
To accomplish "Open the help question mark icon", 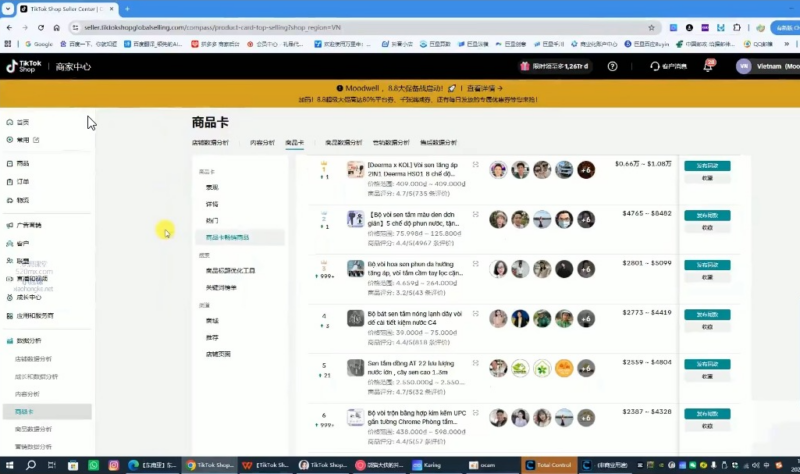I will [x=612, y=66].
